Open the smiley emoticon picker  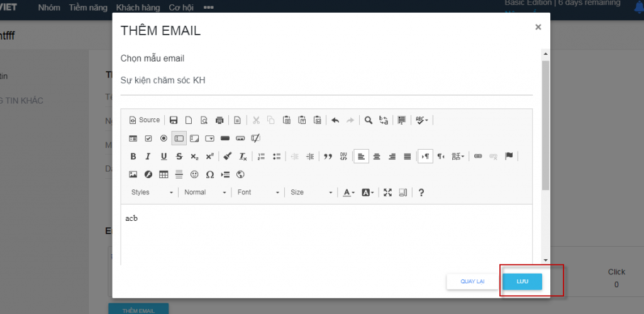pyautogui.click(x=194, y=174)
